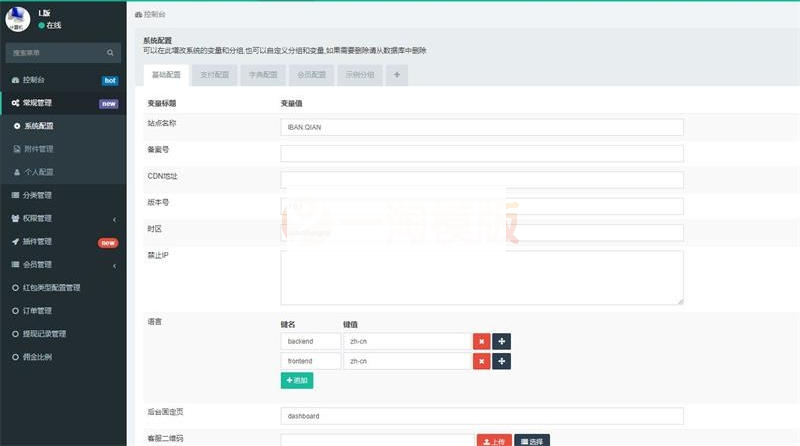Click the plus tab to add group
Image resolution: width=800 pixels, height=446 pixels.
396,75
